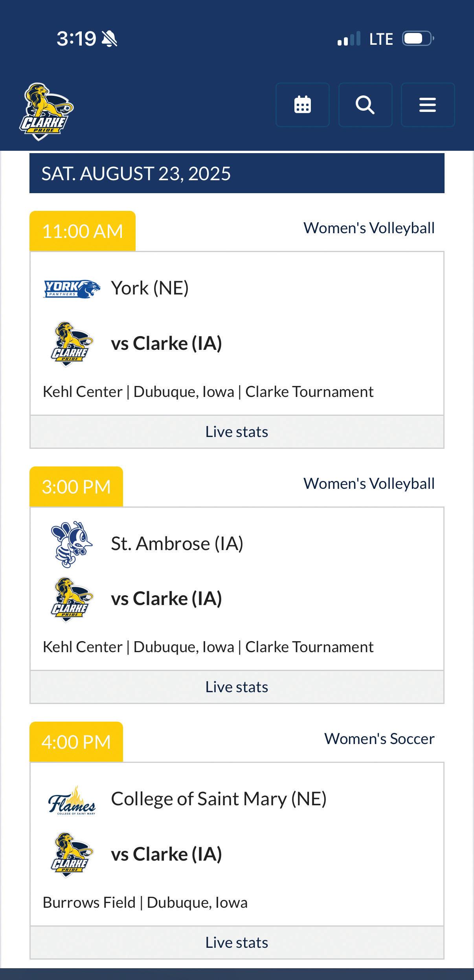This screenshot has height=980, width=474.
Task: Tap the Clarke Pride logo in header
Action: (47, 112)
